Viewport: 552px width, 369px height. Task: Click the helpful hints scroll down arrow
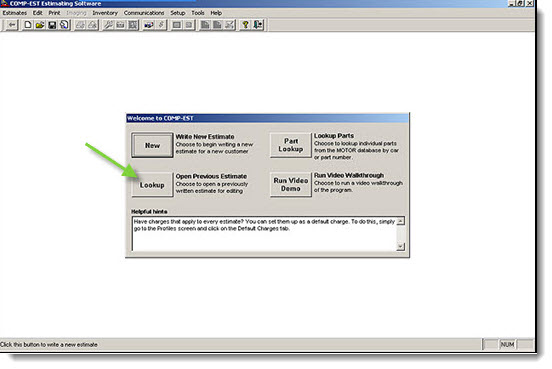click(401, 246)
